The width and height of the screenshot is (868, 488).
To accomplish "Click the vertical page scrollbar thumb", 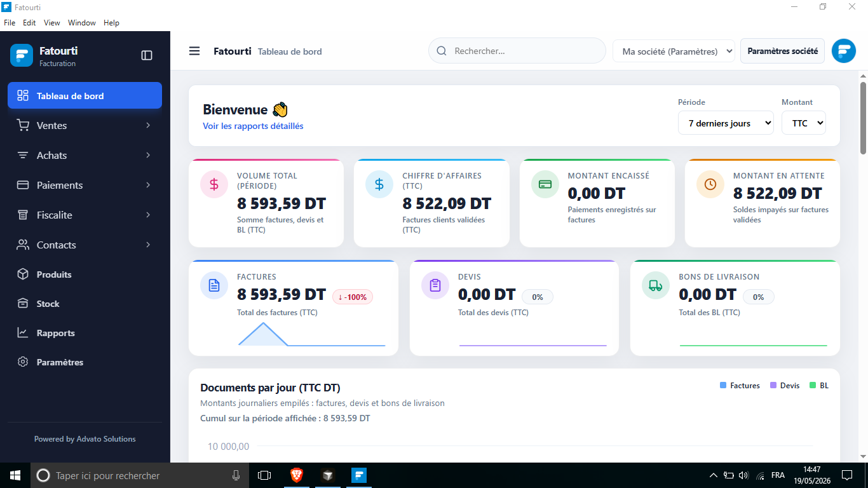I will (863, 118).
